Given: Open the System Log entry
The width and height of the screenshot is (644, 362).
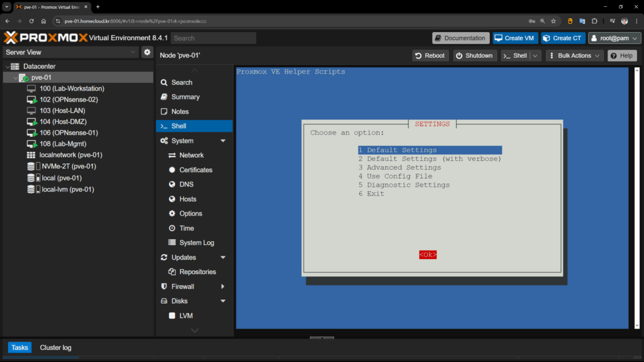Looking at the screenshot, I should [x=196, y=243].
